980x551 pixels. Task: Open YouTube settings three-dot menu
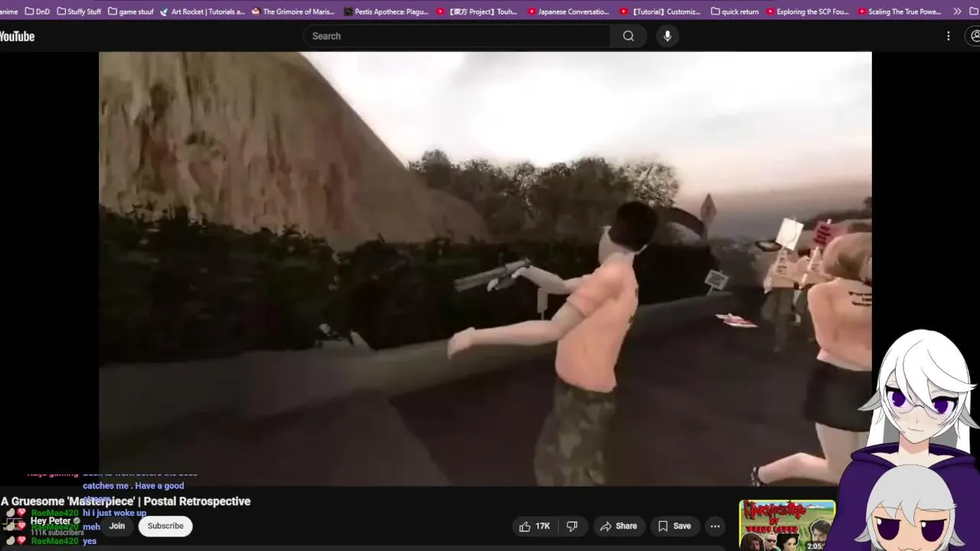948,36
